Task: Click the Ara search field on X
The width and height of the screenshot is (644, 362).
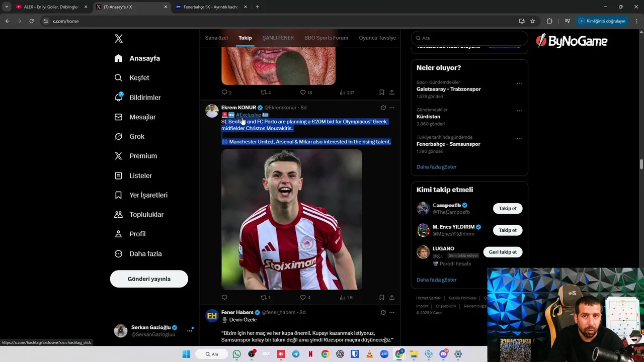Action: tap(469, 38)
